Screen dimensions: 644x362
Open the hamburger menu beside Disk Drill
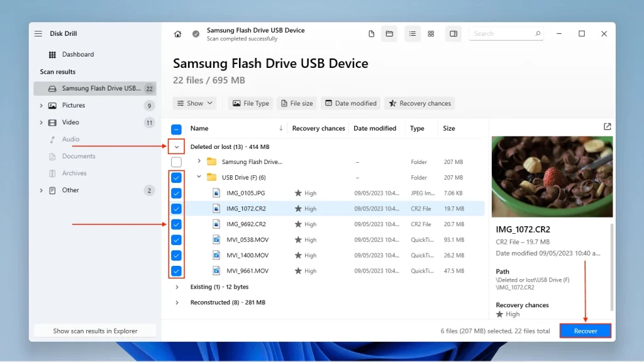pyautogui.click(x=38, y=34)
